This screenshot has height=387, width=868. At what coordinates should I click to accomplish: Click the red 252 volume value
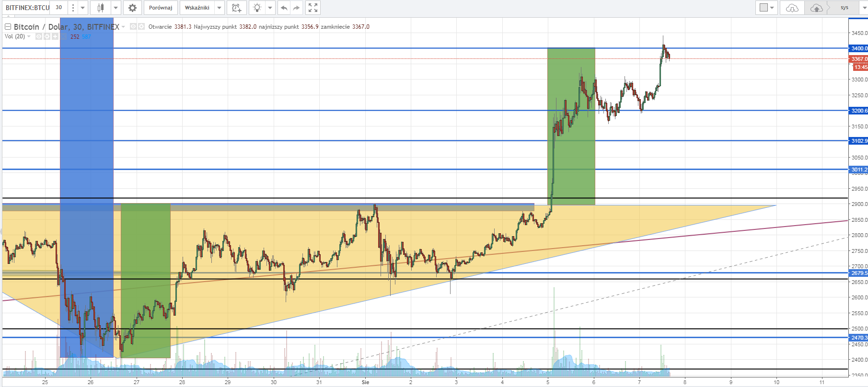(x=75, y=37)
